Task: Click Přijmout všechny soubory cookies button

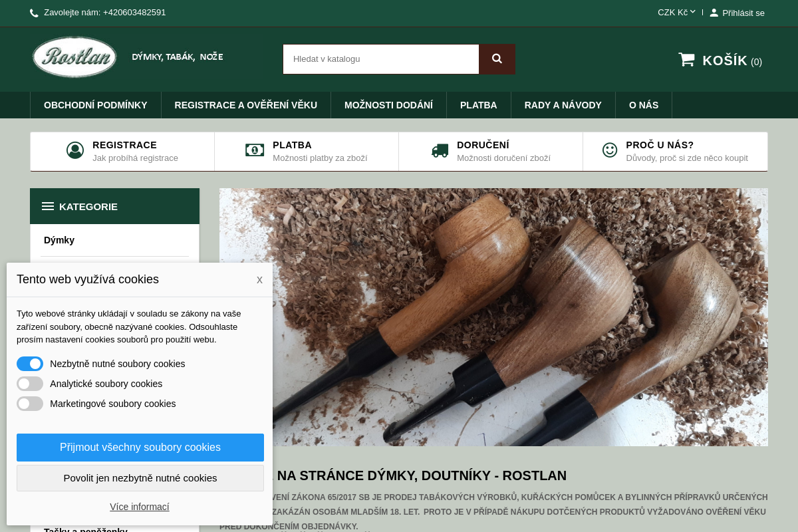Action: (140, 448)
